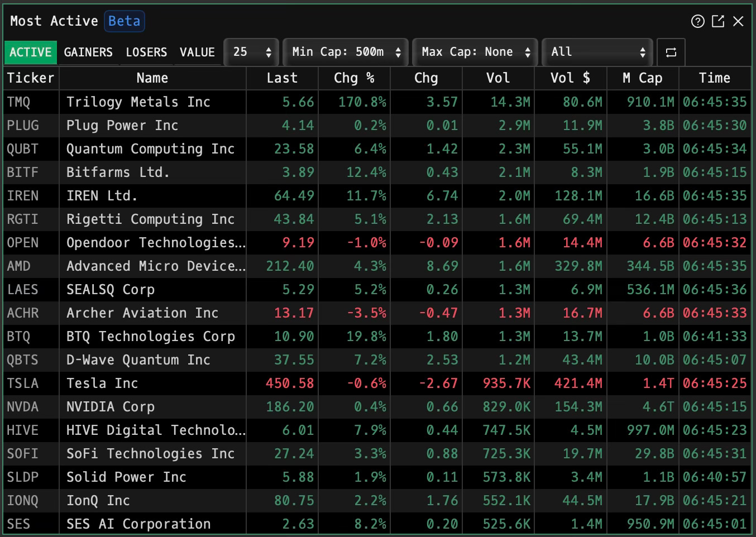Select the ACTIVE tab

point(31,52)
